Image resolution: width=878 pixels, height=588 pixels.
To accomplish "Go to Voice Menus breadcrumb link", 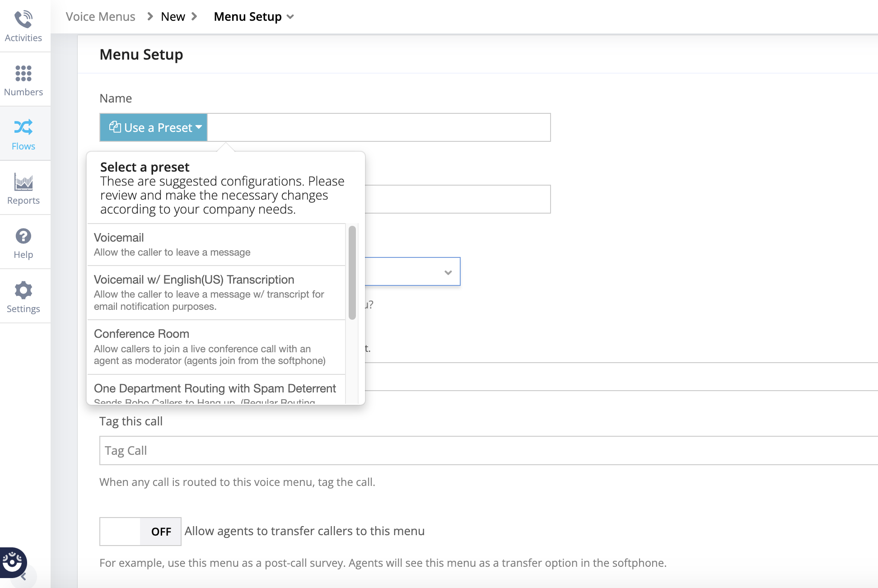I will click(x=100, y=17).
